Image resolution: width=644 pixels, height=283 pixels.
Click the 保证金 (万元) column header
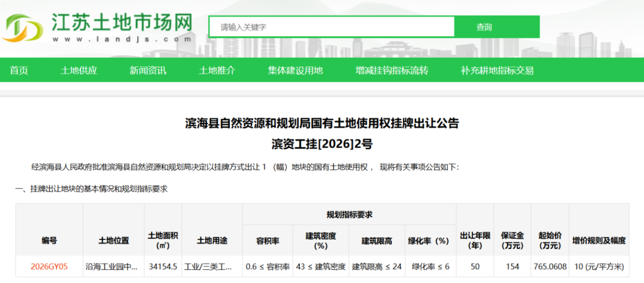(x=512, y=241)
